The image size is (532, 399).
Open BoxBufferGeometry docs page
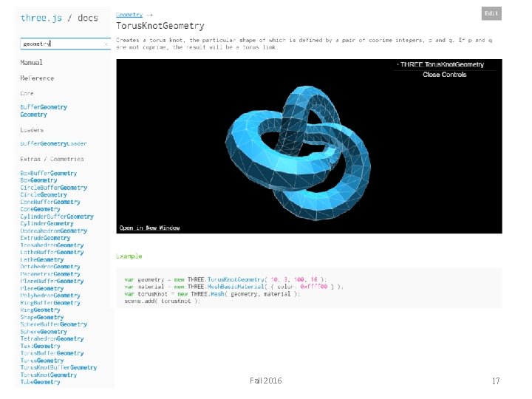point(49,174)
